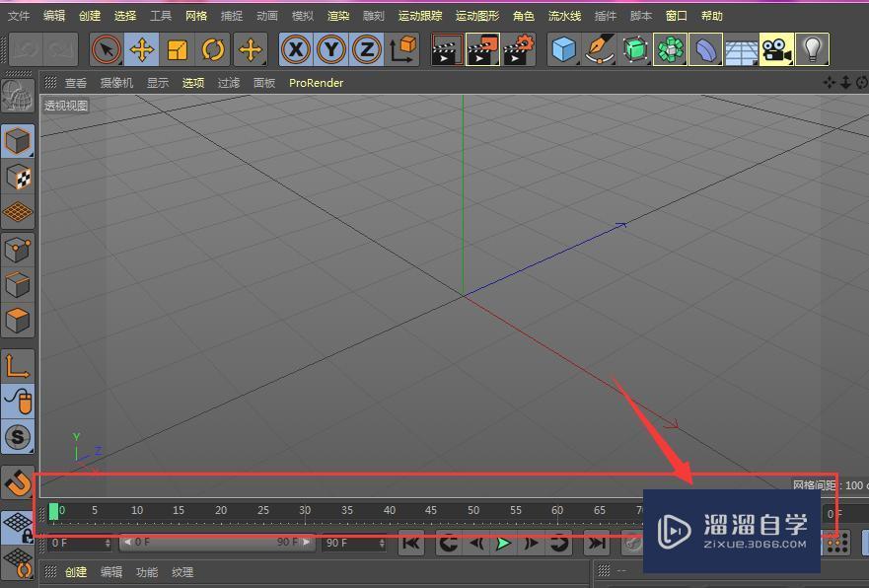The height and width of the screenshot is (588, 869).
Task: Add a light object
Action: (x=812, y=50)
